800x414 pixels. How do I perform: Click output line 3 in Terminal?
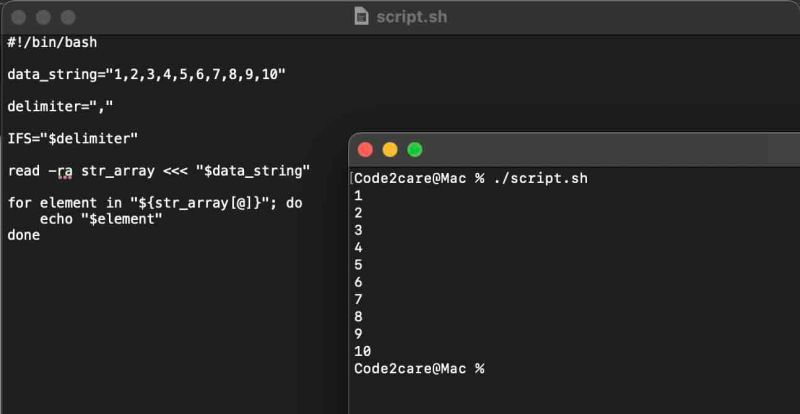point(358,230)
